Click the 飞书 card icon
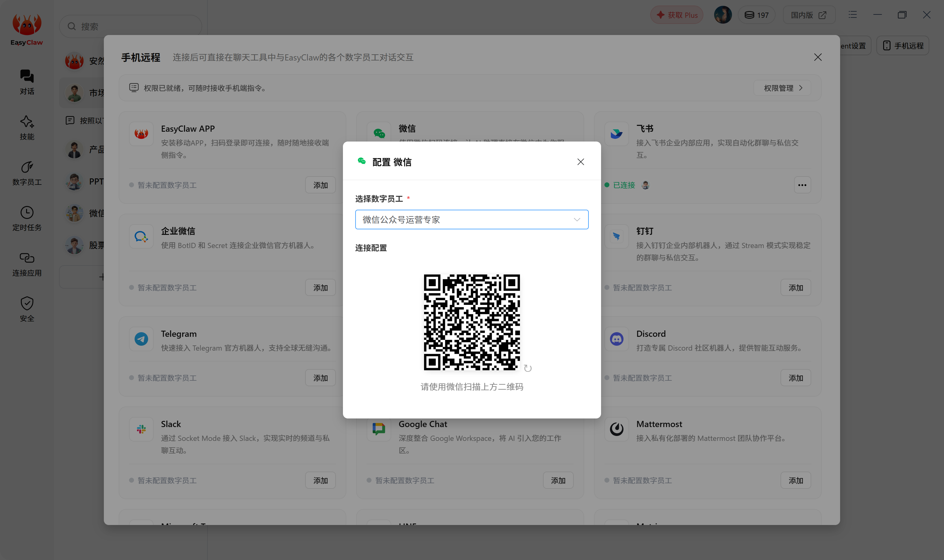The height and width of the screenshot is (560, 944). 617,134
